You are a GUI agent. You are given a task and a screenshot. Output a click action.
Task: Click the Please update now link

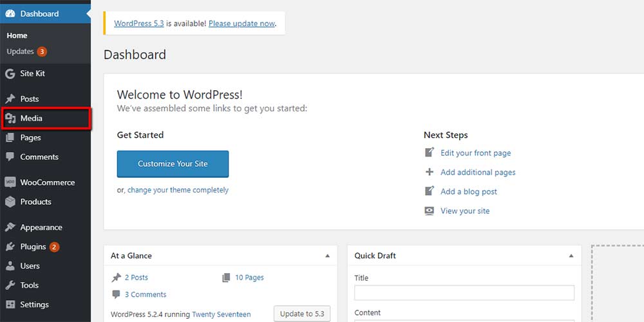241,23
